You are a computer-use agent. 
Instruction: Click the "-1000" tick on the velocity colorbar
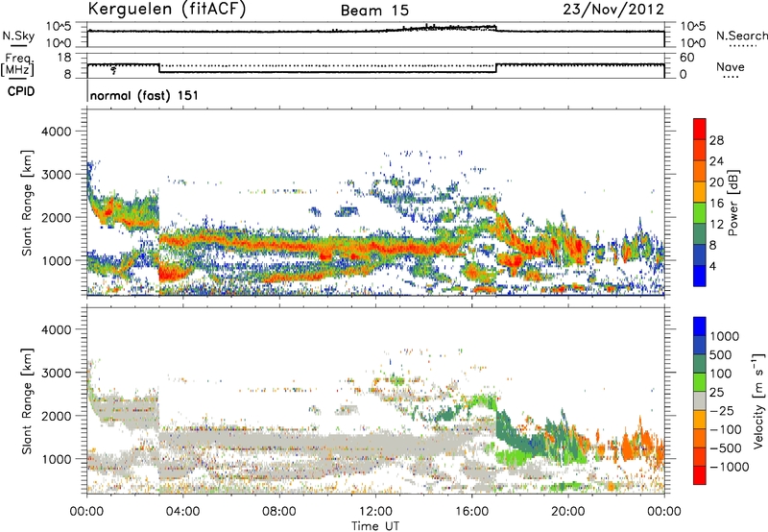click(729, 467)
